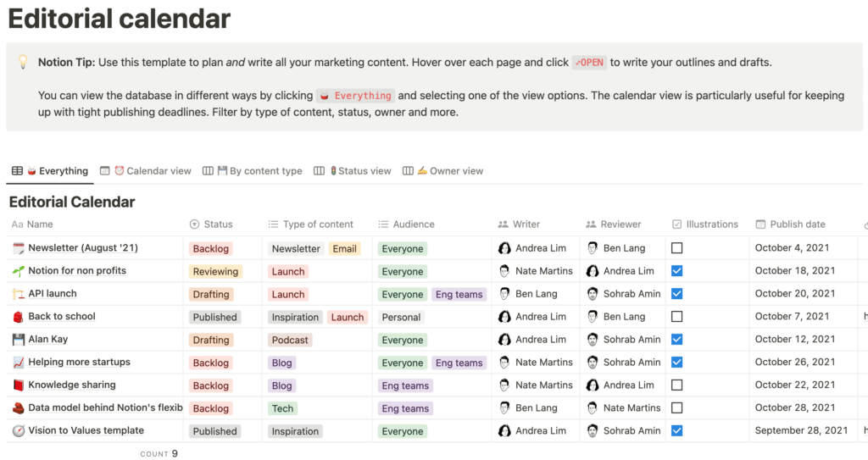Click the floppy disk icon beside Alan Kay

[19, 340]
